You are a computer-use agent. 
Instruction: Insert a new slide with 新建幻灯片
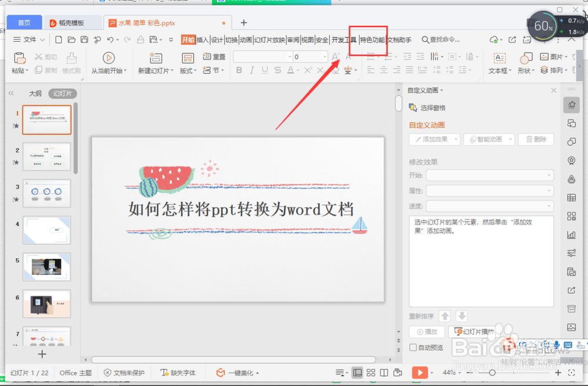pos(155,63)
